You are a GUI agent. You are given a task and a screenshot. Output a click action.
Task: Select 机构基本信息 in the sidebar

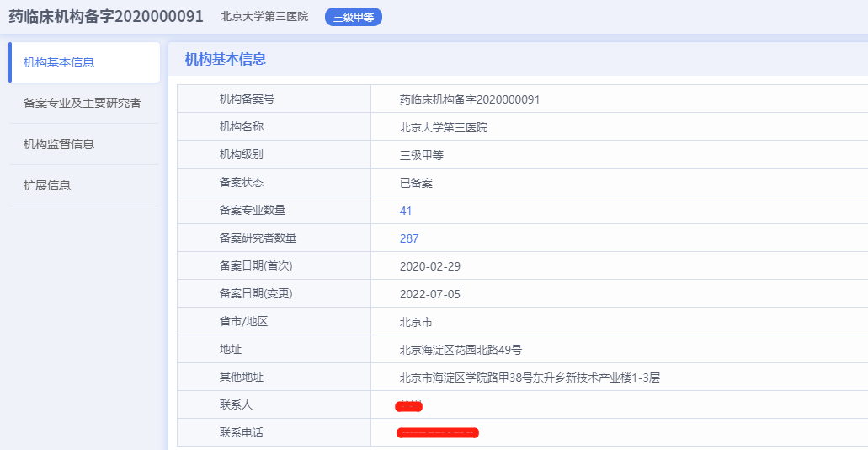pyautogui.click(x=84, y=62)
